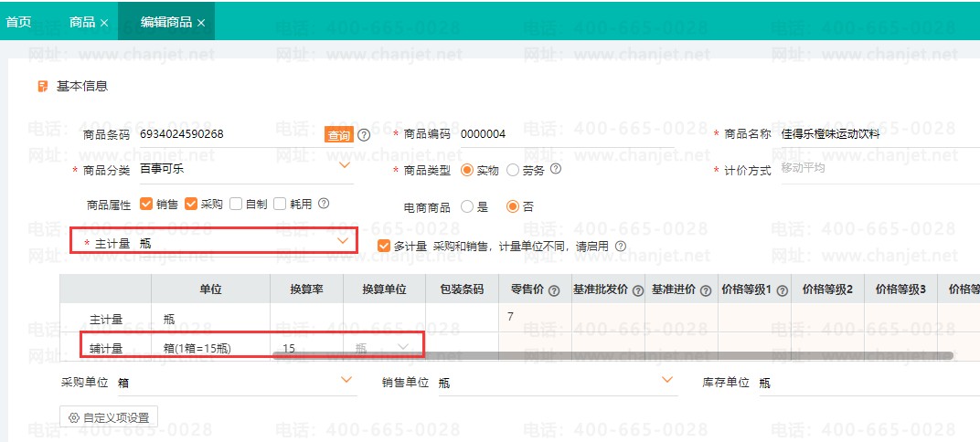Click help icon in 基准批发价 column header
The image size is (980, 442).
point(635,290)
